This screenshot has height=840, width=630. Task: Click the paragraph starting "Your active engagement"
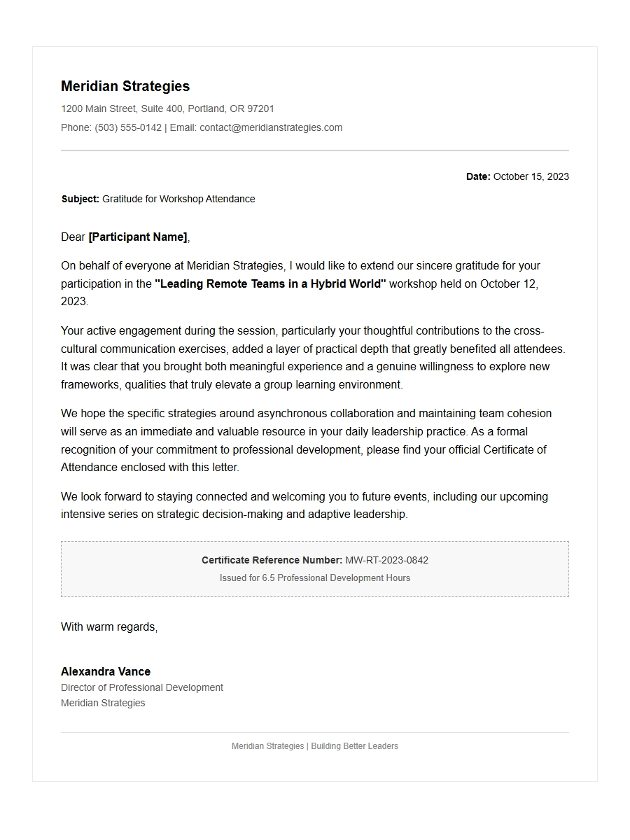(314, 358)
